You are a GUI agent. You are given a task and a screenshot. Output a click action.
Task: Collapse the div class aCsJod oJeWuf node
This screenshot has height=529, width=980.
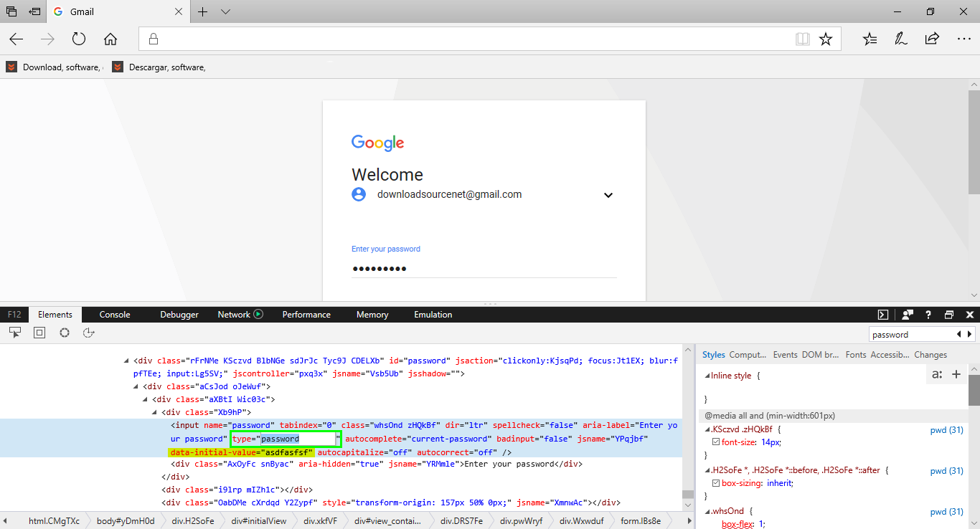(136, 386)
